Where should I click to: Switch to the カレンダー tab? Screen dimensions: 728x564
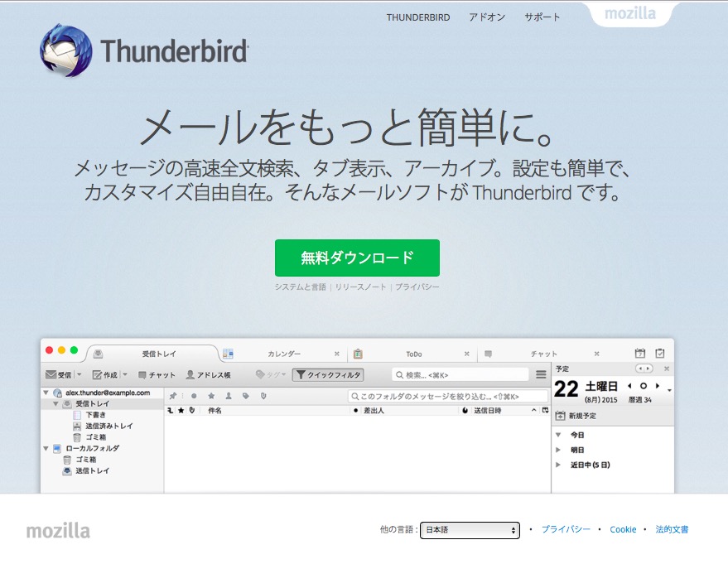coord(284,354)
